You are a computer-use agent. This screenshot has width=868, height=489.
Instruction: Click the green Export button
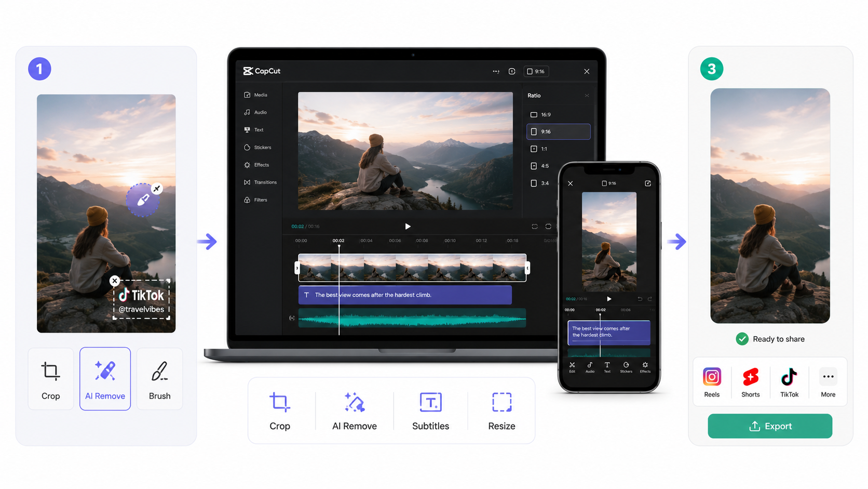tap(770, 426)
